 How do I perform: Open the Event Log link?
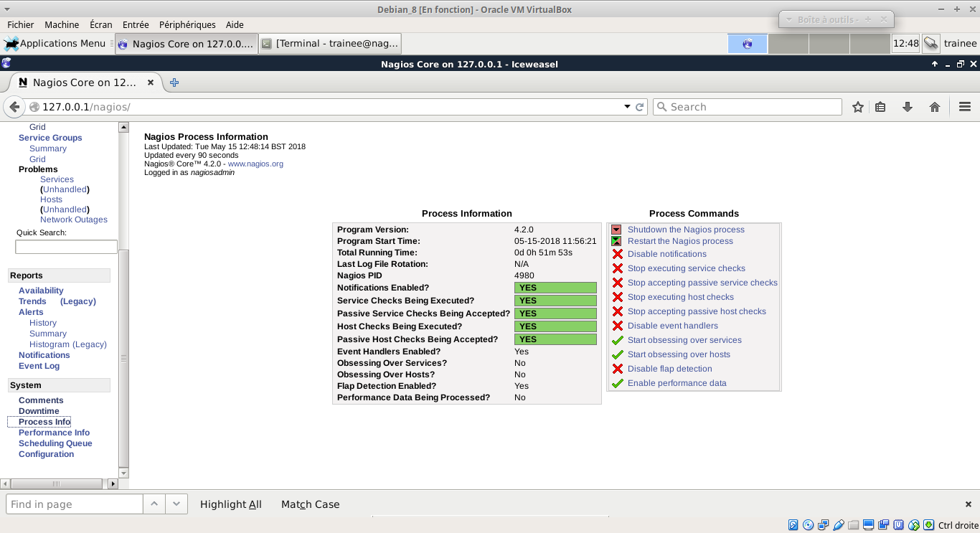tap(39, 366)
